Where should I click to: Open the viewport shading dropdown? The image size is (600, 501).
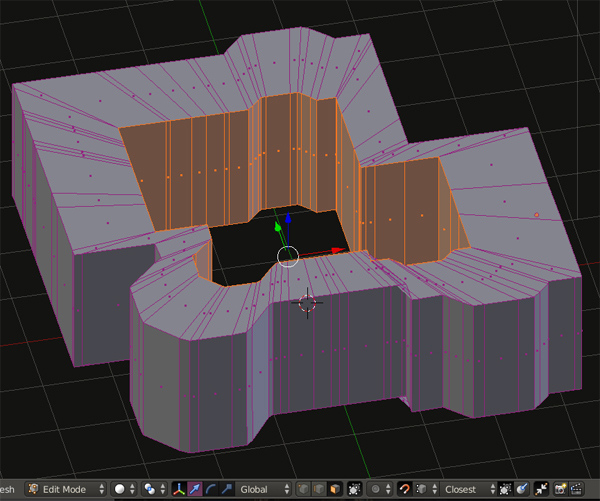(x=124, y=490)
